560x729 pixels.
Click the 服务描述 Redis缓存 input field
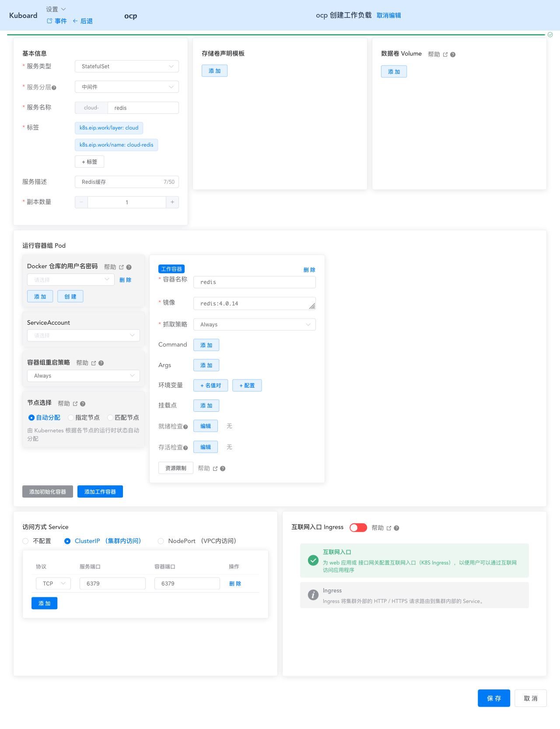click(127, 182)
